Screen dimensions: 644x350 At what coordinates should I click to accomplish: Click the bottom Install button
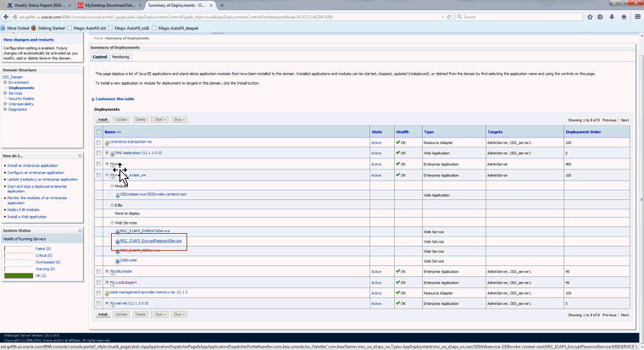(x=103, y=314)
